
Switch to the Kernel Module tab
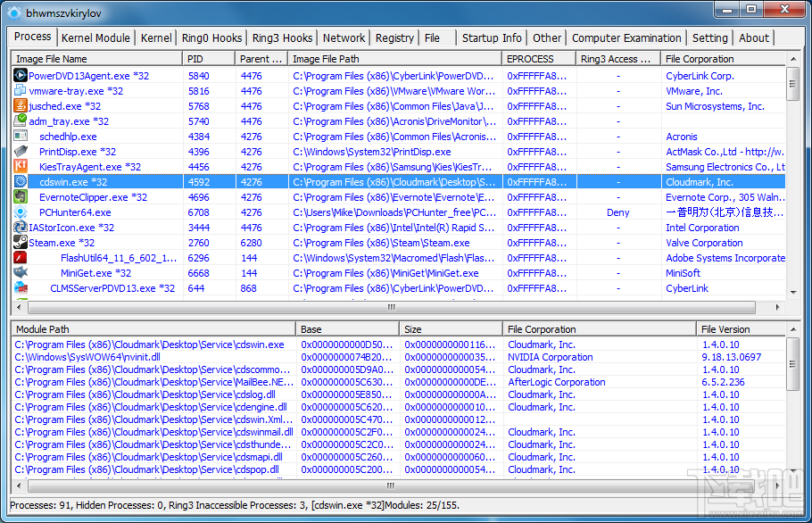[95, 37]
